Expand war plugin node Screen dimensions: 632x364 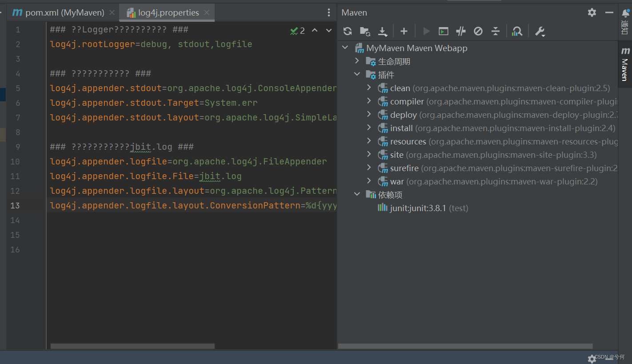click(x=369, y=181)
